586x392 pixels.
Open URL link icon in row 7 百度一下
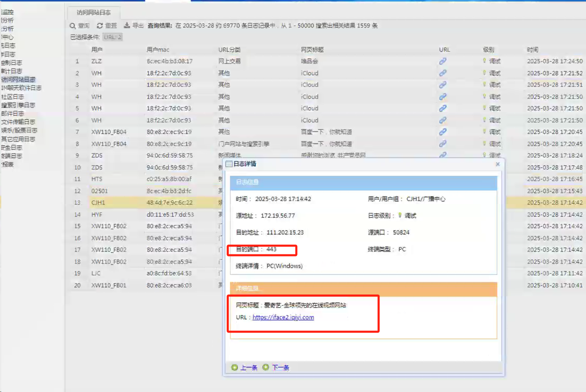pyautogui.click(x=443, y=132)
